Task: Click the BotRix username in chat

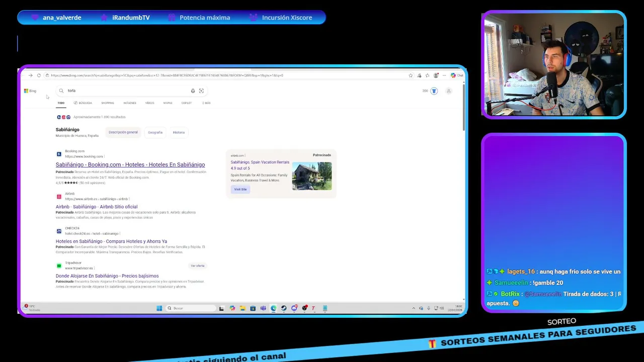Action: point(510,294)
